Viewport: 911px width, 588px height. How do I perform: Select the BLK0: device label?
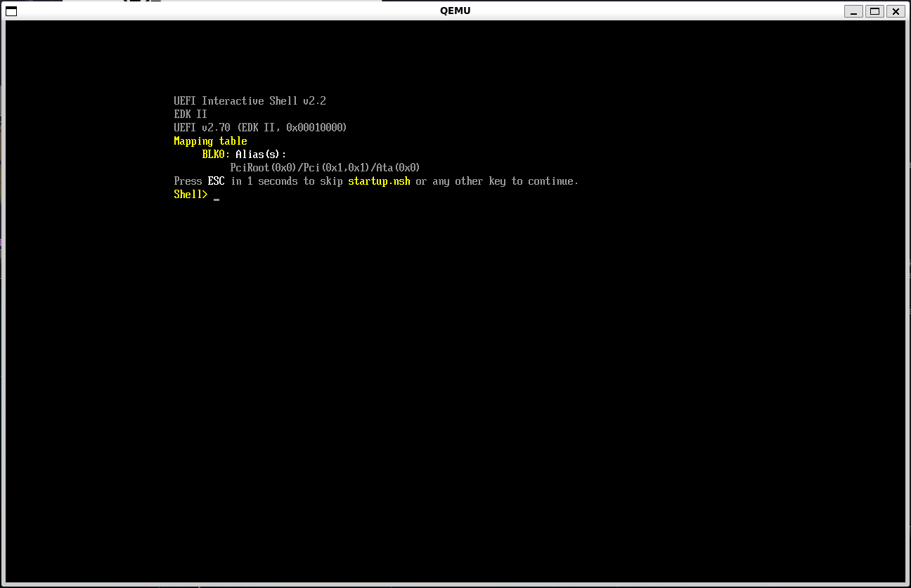[216, 155]
